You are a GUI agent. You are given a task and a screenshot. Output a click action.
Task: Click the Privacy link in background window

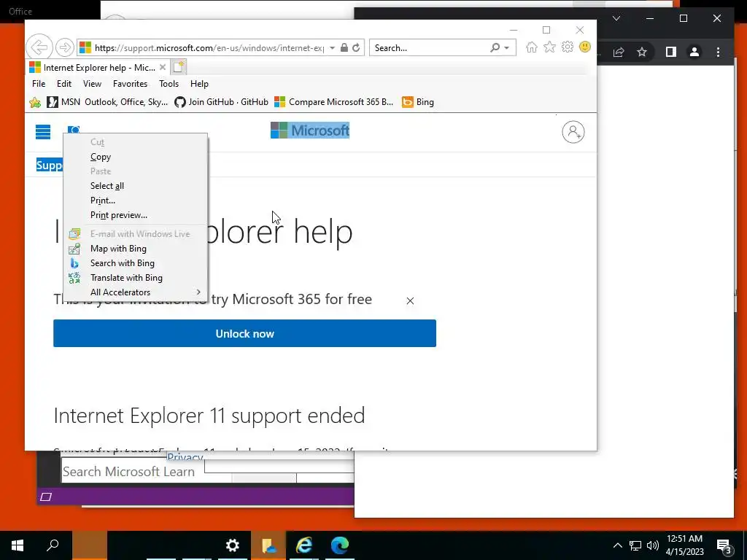(185, 456)
